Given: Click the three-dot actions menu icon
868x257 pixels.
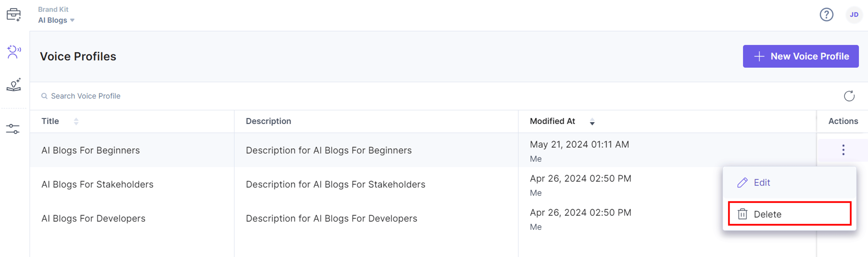Looking at the screenshot, I should [843, 150].
